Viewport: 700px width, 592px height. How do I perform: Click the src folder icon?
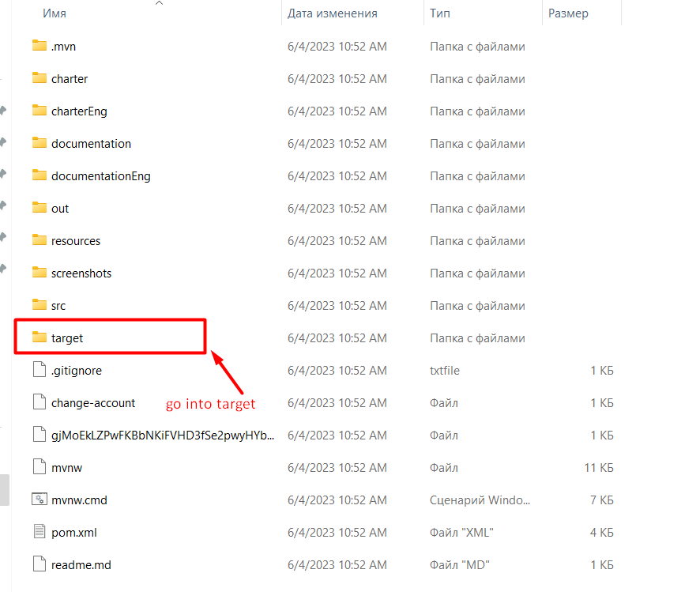(x=40, y=305)
